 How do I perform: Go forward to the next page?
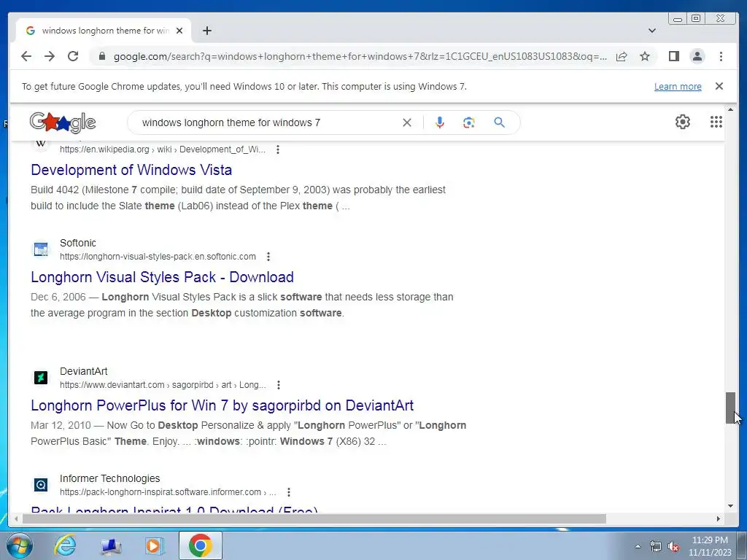(x=50, y=56)
